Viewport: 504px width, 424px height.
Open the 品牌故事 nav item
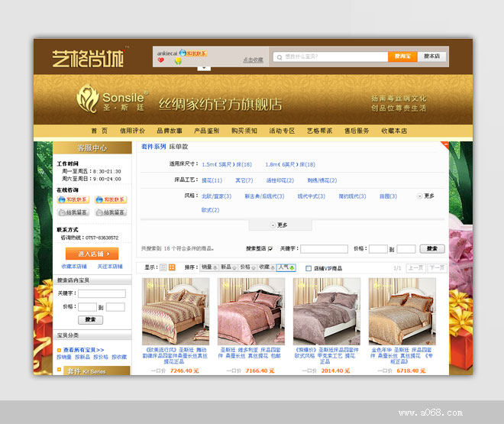(x=170, y=131)
